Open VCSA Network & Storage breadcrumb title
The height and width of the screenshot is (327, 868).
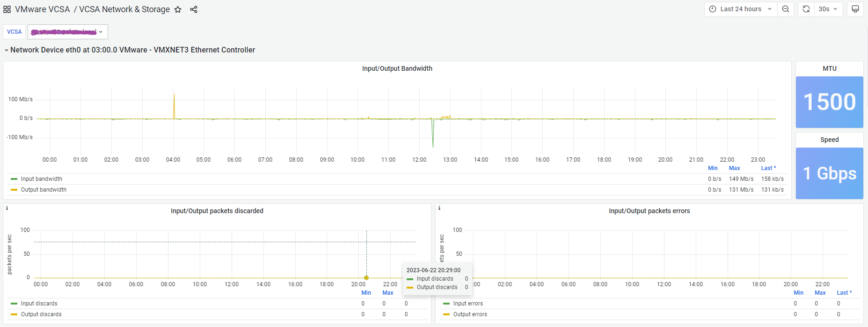click(124, 9)
